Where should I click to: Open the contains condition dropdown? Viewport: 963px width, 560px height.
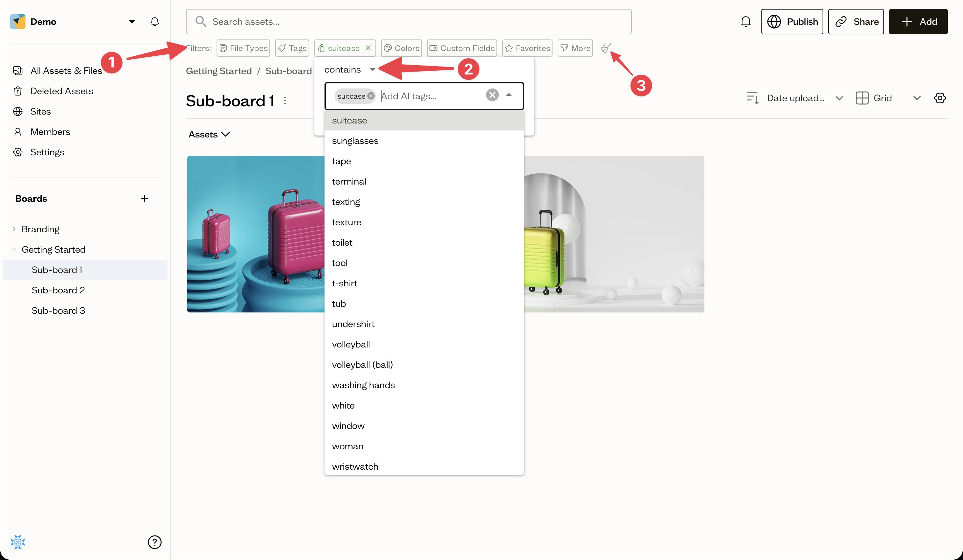click(350, 69)
